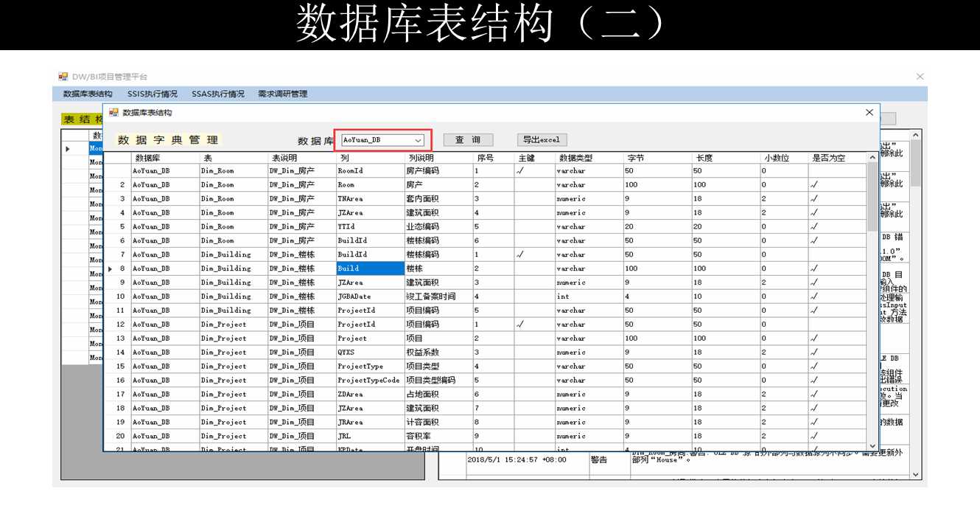Click the 主键 checkmark in the RoomId row
Image resolution: width=980 pixels, height=531 pixels.
point(520,170)
